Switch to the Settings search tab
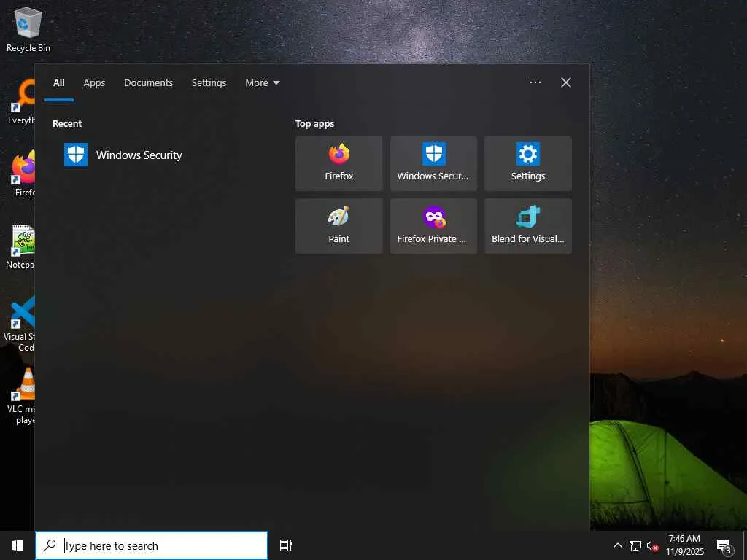This screenshot has width=747, height=560. (x=209, y=83)
